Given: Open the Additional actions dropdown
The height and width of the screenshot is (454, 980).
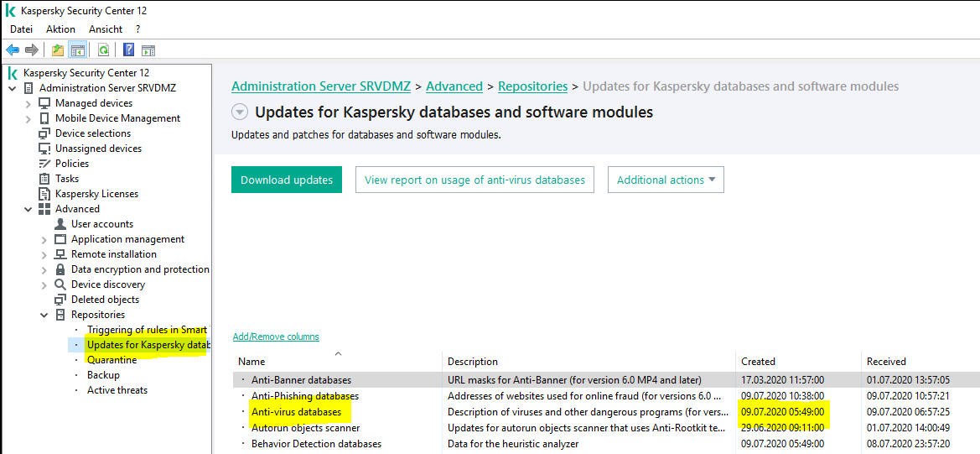Looking at the screenshot, I should coord(666,180).
